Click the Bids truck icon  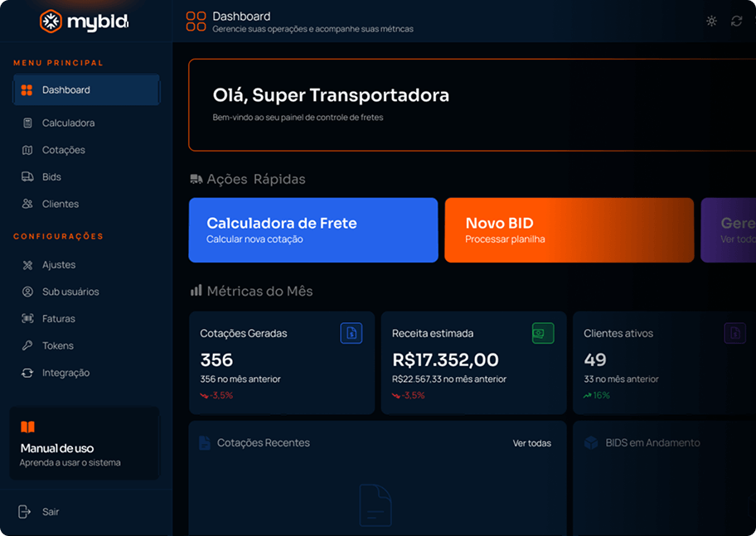point(27,177)
